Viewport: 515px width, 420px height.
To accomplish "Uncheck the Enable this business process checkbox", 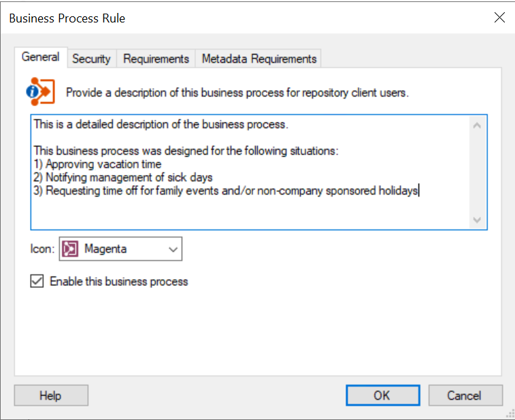I will 37,281.
